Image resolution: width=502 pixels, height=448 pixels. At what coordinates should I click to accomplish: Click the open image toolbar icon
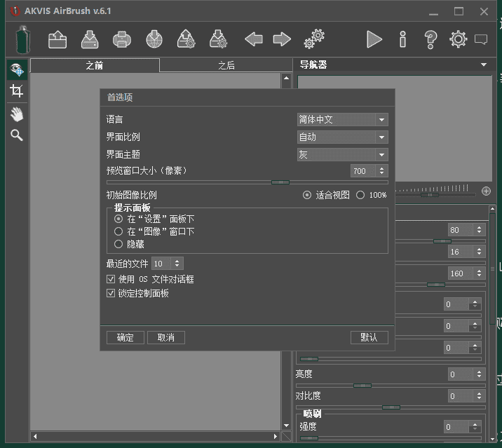[57, 39]
